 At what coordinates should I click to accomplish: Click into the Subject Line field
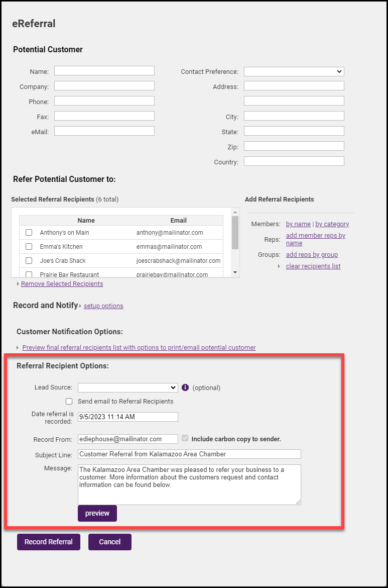(x=189, y=454)
